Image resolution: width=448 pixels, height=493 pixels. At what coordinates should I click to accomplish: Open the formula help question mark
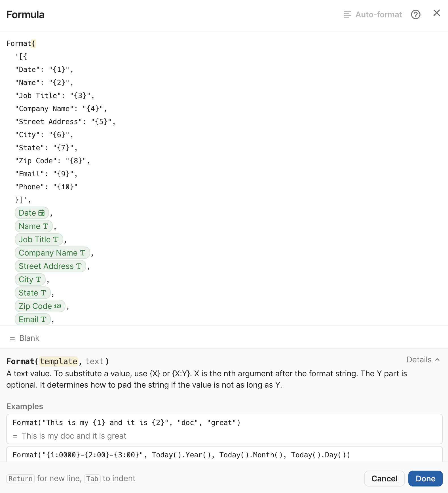point(416,14)
